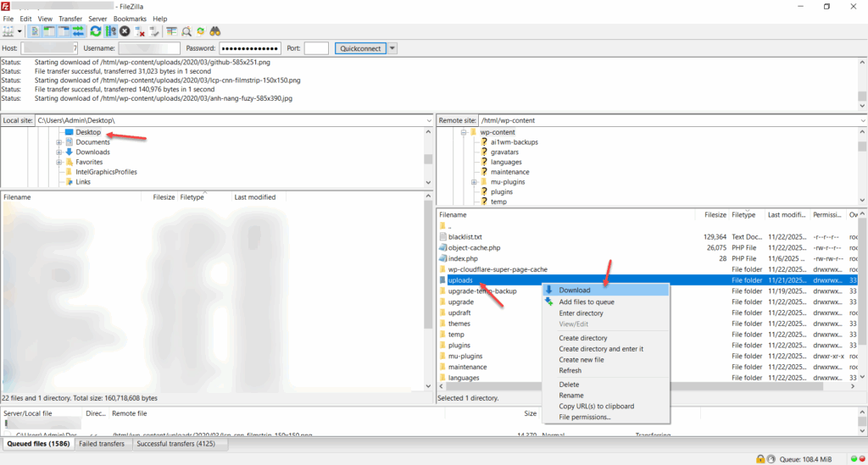The width and height of the screenshot is (868, 465).
Task: Open the Transfer menu
Action: click(x=70, y=19)
